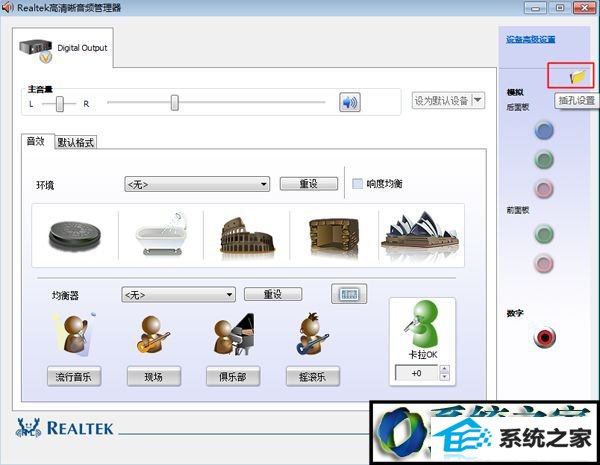Click the pop singer equalizer icon

(75, 334)
